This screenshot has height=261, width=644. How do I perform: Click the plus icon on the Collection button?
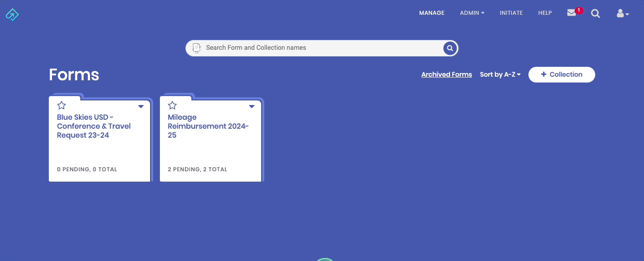pyautogui.click(x=543, y=74)
